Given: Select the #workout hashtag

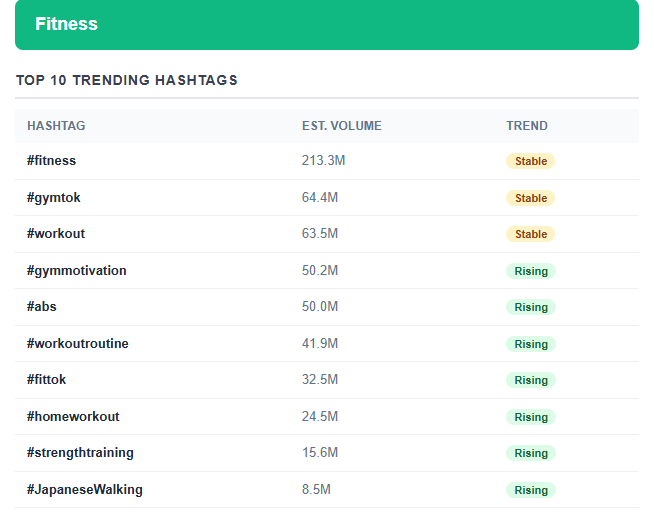Looking at the screenshot, I should 56,234.
